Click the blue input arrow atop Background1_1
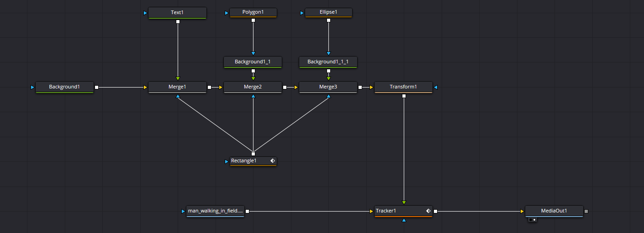The width and height of the screenshot is (644, 233). pos(253,53)
